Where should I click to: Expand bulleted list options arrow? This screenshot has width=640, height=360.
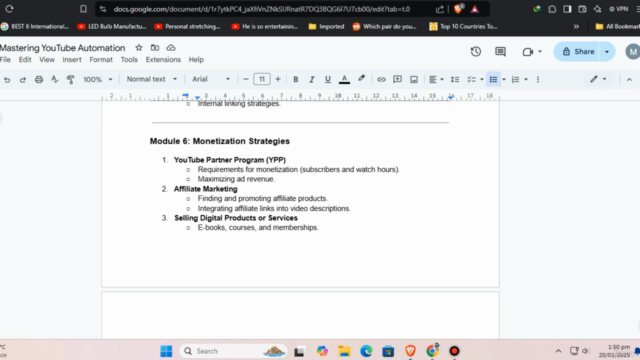point(504,80)
